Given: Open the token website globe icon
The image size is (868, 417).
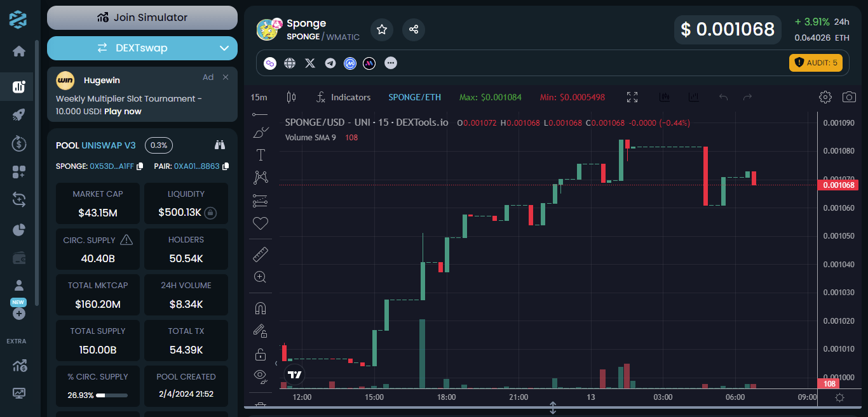Looking at the screenshot, I should [x=290, y=63].
